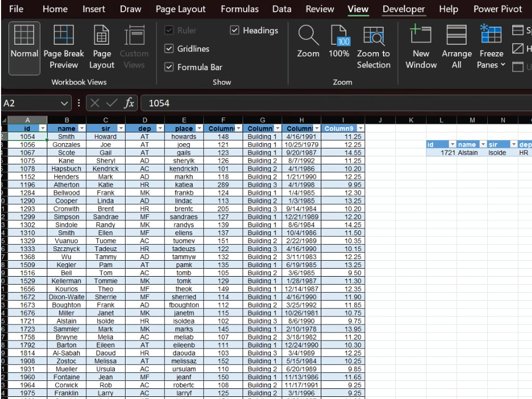Toggle the Headings checkbox
532x399 pixels.
coord(235,30)
